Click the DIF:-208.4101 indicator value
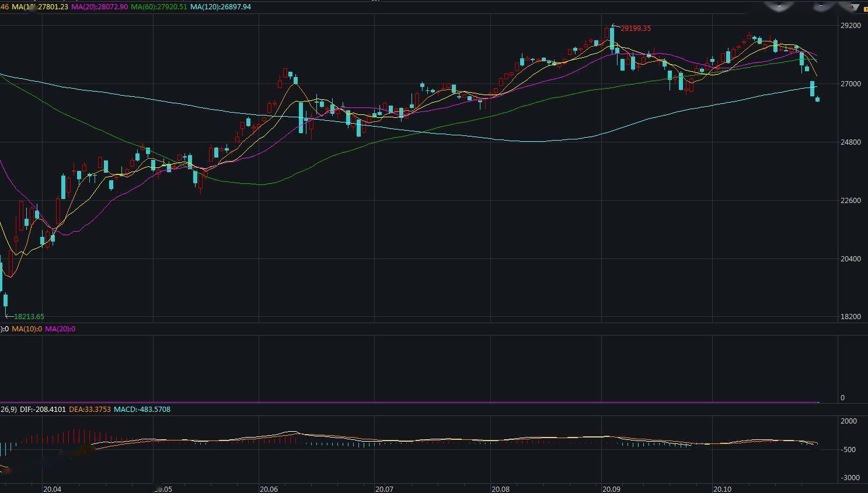This screenshot has width=868, height=493. coord(43,410)
